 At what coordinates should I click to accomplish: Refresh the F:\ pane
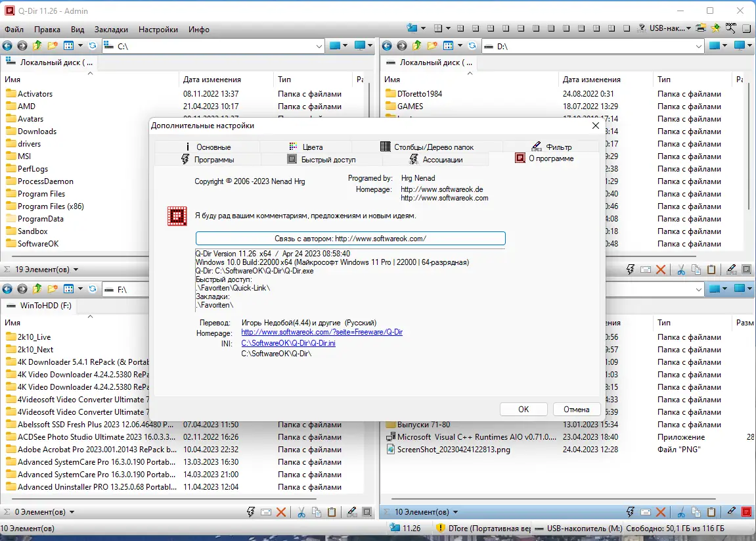tap(93, 289)
